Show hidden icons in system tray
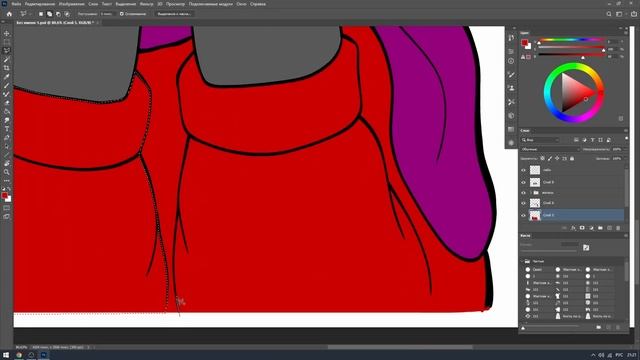640x360 pixels. tap(593, 355)
